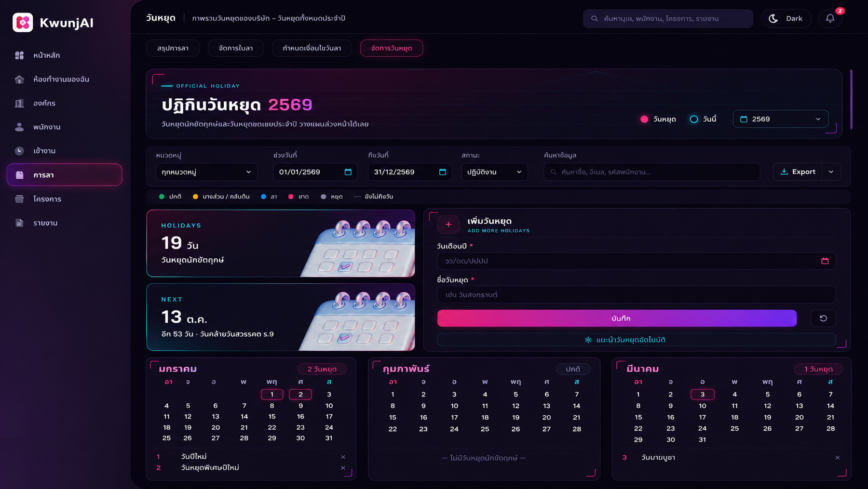868x489 pixels.
Task: Open รายงาน via its document icon
Action: (x=20, y=223)
